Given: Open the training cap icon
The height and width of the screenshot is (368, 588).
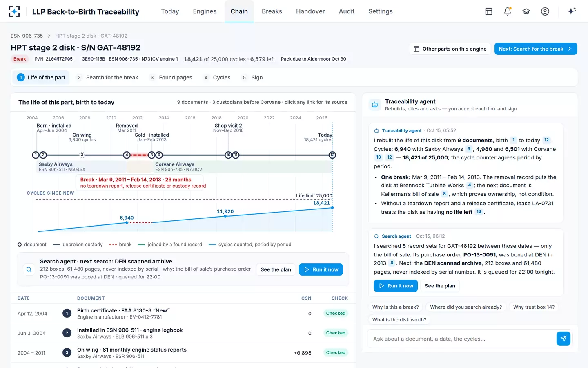Looking at the screenshot, I should 526,11.
